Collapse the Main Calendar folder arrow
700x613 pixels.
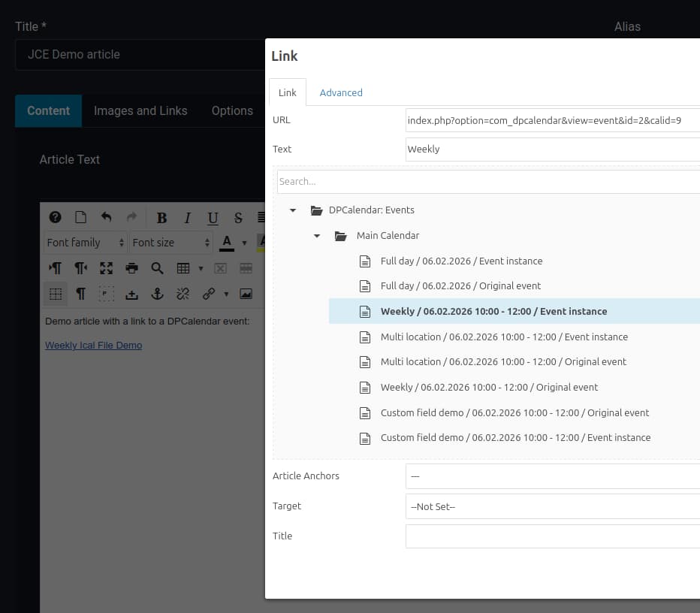(317, 236)
